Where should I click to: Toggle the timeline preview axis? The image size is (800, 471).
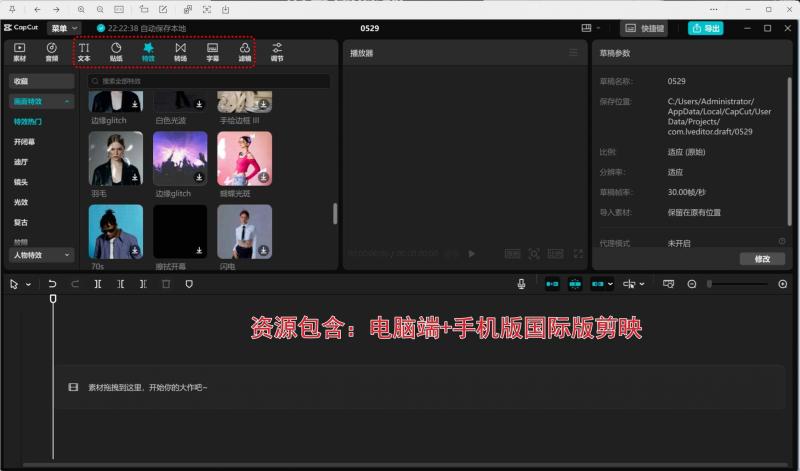click(668, 284)
